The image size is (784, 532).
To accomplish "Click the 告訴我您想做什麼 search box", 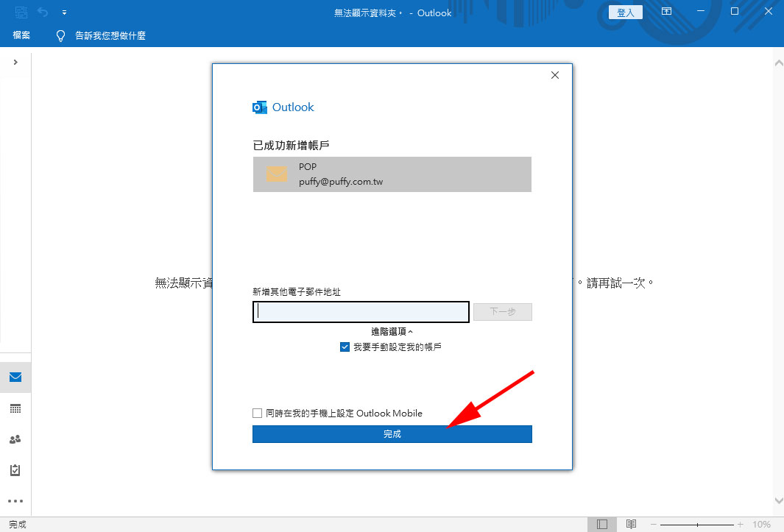I will tap(110, 35).
